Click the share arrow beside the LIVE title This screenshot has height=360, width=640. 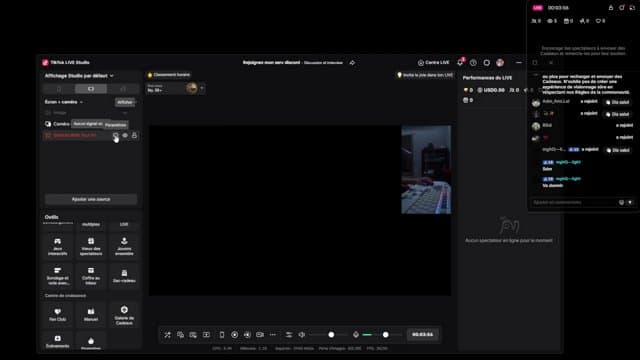click(352, 63)
